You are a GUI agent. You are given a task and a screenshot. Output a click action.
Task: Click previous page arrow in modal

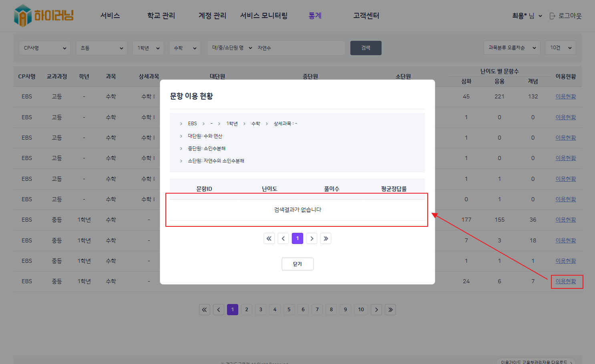(283, 238)
